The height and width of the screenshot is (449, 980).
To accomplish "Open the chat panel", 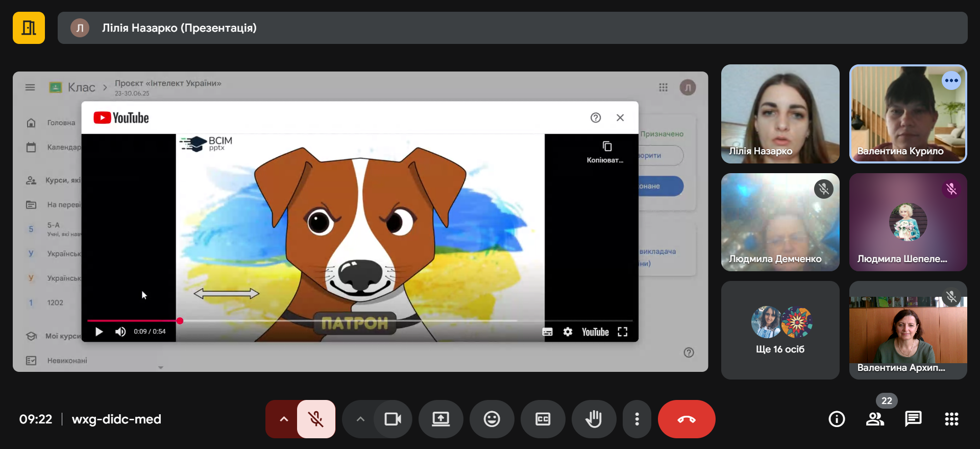I will (x=913, y=419).
